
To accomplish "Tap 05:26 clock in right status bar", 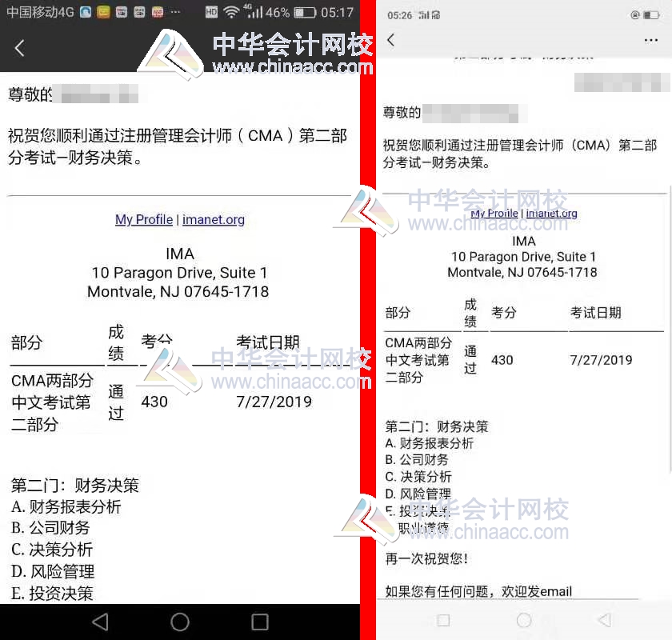I will coord(399,15).
